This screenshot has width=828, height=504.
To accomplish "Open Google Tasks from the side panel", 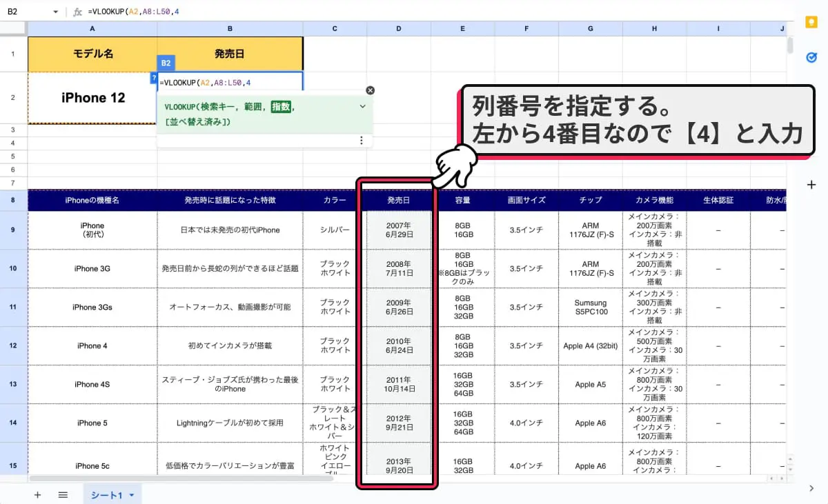I will pos(811,58).
